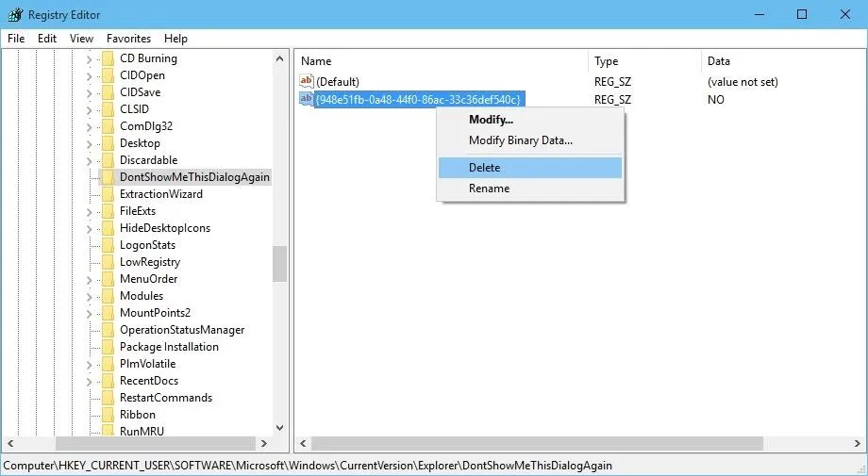Choose Modify... from the context menu
This screenshot has height=476, width=868.
click(x=530, y=120)
